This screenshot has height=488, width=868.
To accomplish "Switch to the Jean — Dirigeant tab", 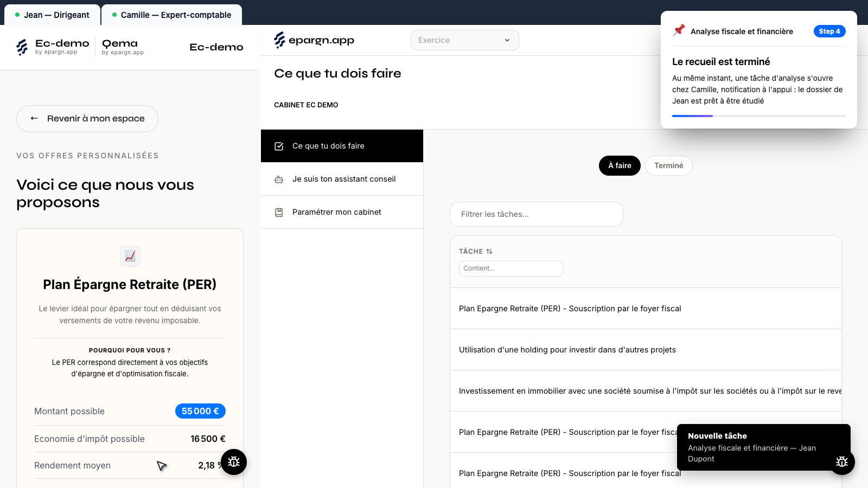I will point(53,15).
